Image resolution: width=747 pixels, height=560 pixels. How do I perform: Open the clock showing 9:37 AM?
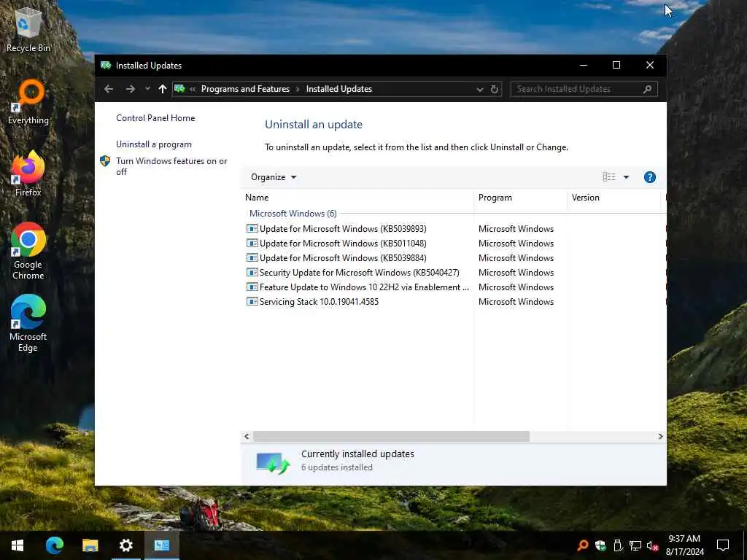tap(684, 545)
